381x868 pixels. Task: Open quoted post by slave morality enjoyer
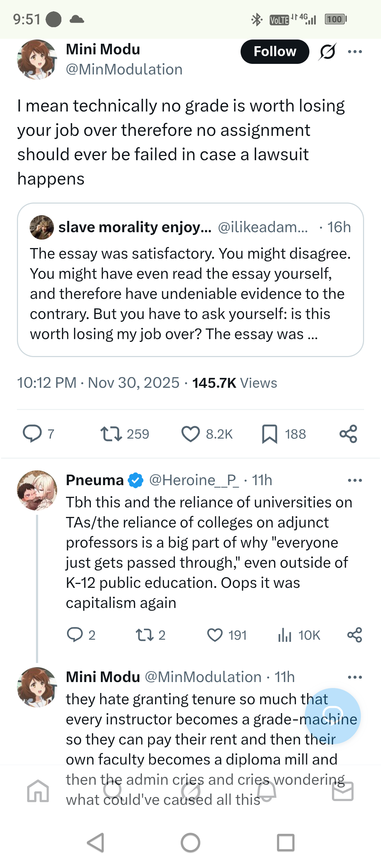coord(190,280)
